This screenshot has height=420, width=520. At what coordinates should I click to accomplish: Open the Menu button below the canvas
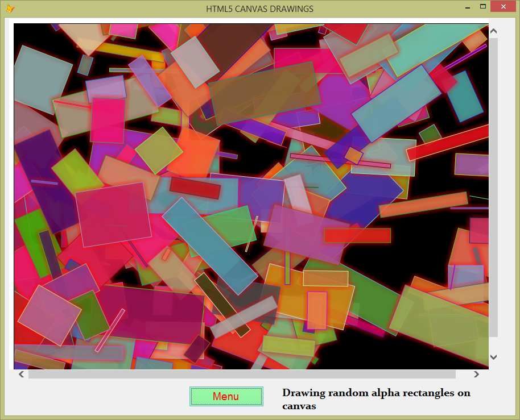click(226, 396)
